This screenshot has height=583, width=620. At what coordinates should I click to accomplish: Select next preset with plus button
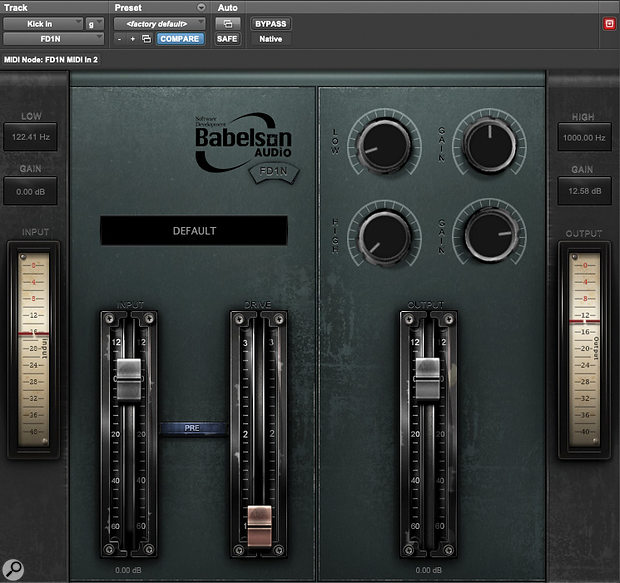pos(132,39)
